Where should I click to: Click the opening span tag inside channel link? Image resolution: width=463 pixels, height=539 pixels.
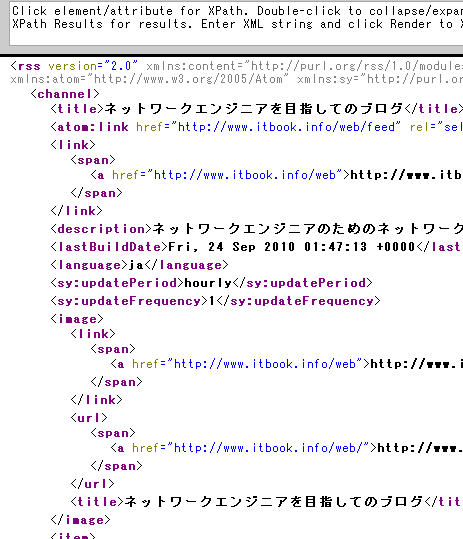93,160
